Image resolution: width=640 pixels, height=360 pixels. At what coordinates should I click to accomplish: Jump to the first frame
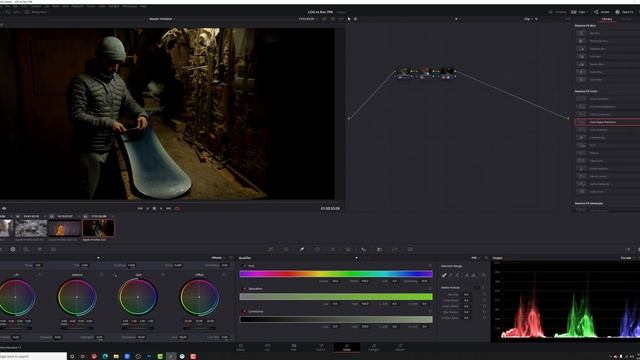pos(140,209)
